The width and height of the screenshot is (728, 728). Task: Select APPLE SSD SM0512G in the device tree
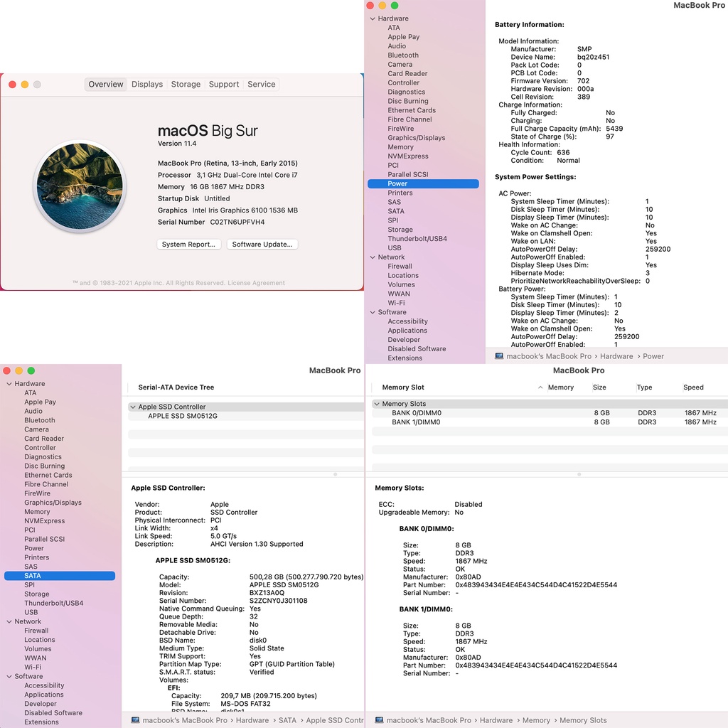click(183, 416)
